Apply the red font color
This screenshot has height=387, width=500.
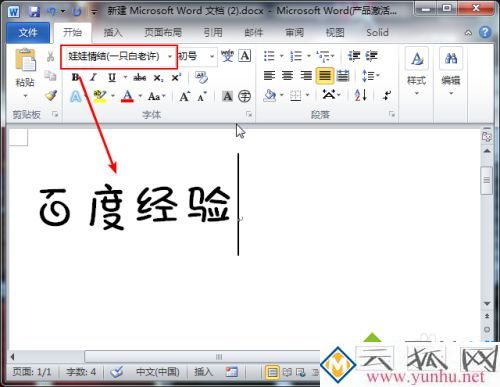click(127, 97)
